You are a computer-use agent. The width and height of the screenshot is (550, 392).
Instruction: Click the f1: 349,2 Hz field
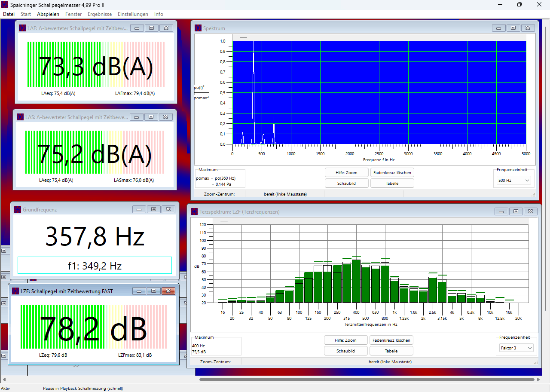95,266
